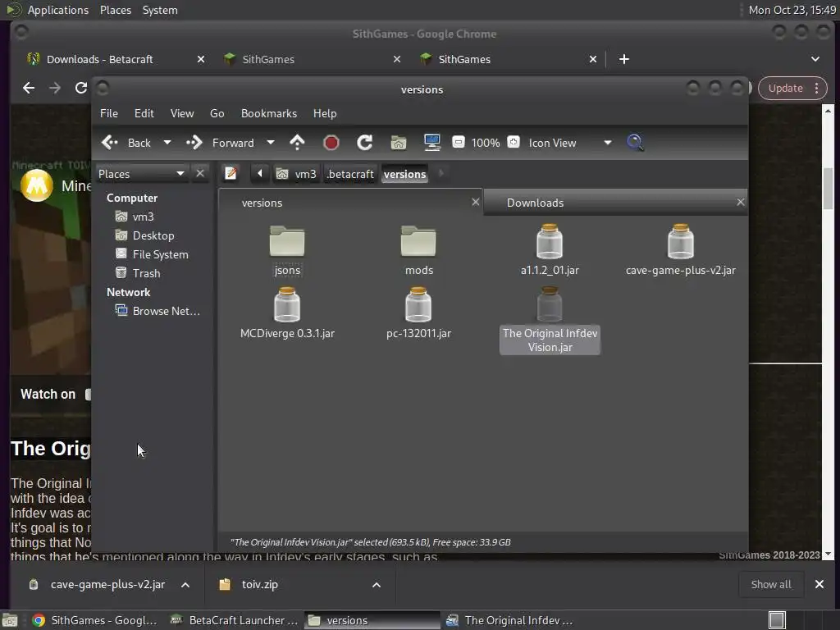Click the search magnifier icon
The image size is (840, 630).
pos(635,143)
